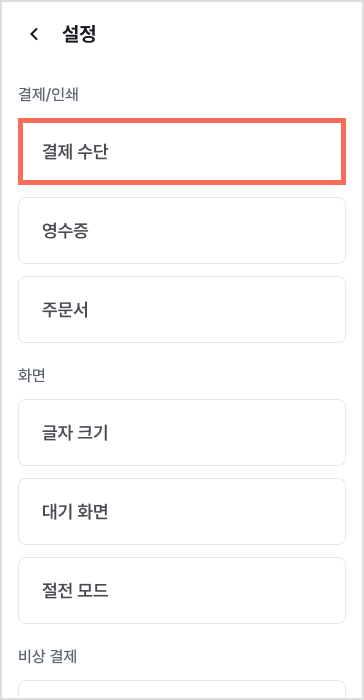Viewport: 364px width, 700px height.
Task: Click the 결제/인쇄 section header
Action: click(x=48, y=95)
